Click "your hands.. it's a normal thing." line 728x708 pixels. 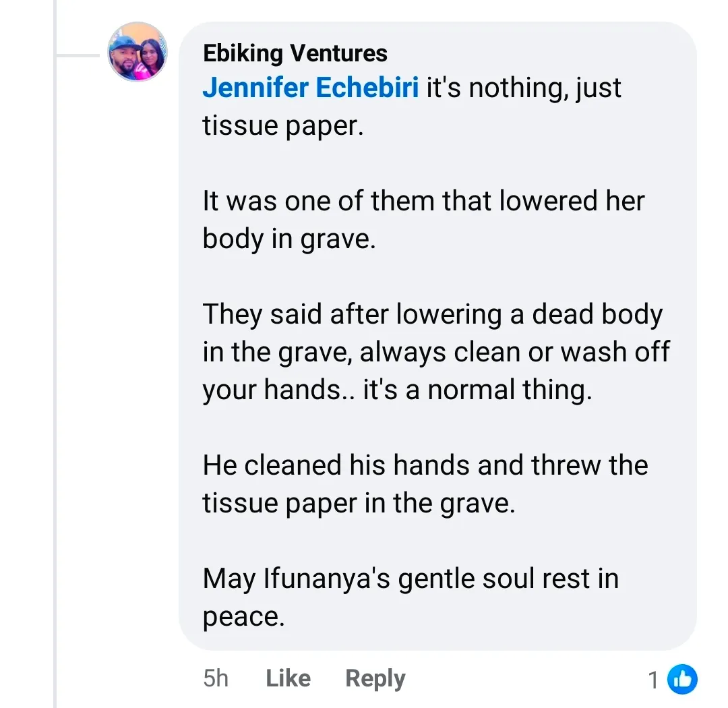[x=398, y=390]
